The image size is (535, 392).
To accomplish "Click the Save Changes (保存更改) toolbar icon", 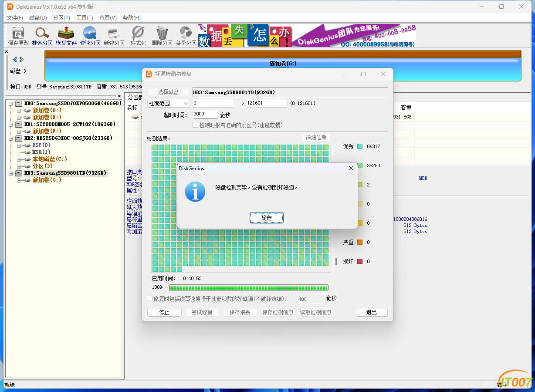I will [x=18, y=36].
